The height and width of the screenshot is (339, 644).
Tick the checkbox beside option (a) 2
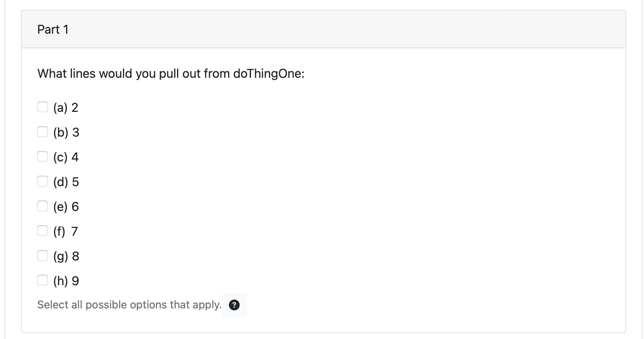43,107
